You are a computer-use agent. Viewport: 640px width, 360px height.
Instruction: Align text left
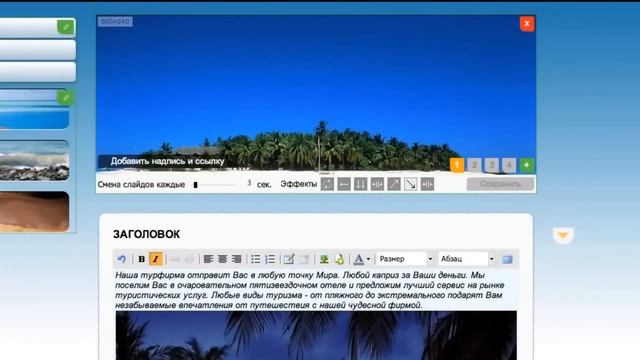coord(208,259)
